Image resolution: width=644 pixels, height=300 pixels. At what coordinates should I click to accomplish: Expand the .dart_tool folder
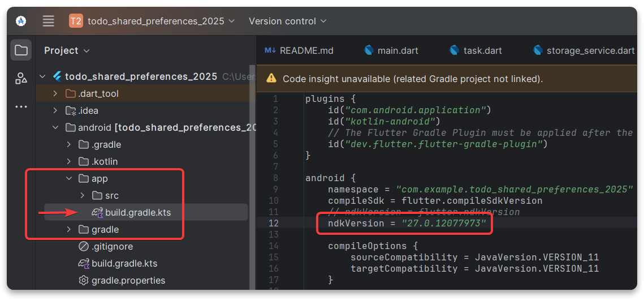(55, 93)
